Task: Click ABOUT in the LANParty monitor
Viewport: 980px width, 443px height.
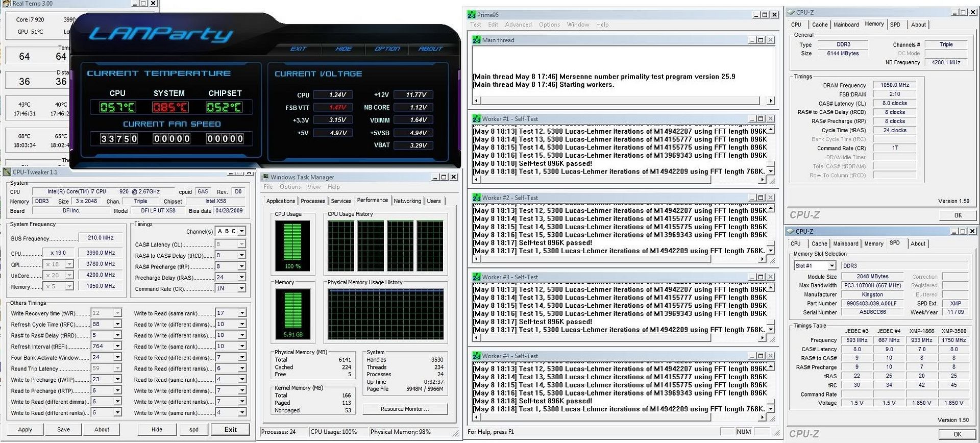Action: pyautogui.click(x=430, y=48)
